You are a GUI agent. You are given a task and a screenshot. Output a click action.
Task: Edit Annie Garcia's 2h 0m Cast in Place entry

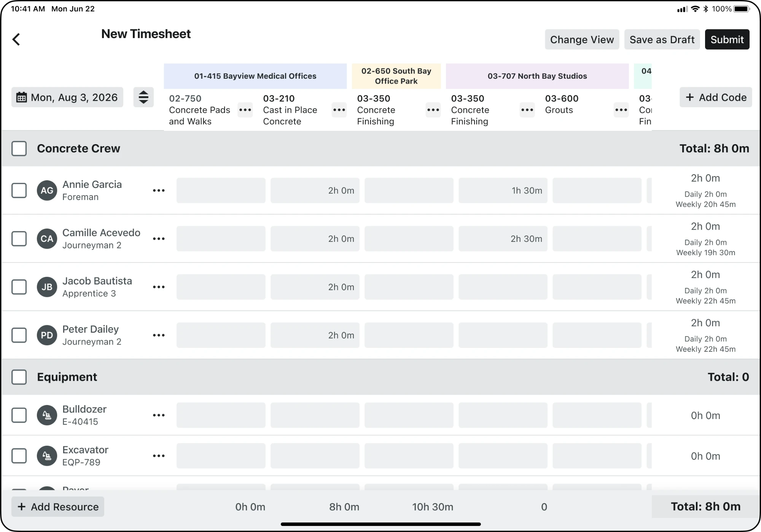(315, 191)
